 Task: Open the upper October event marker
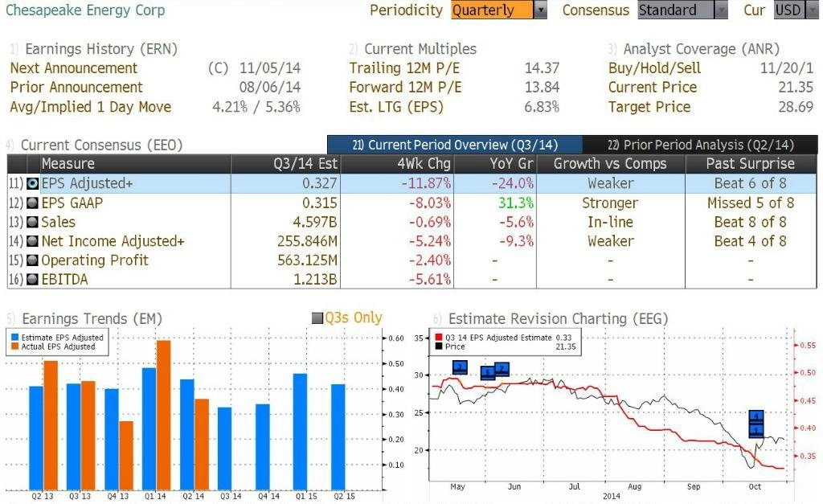755,417
